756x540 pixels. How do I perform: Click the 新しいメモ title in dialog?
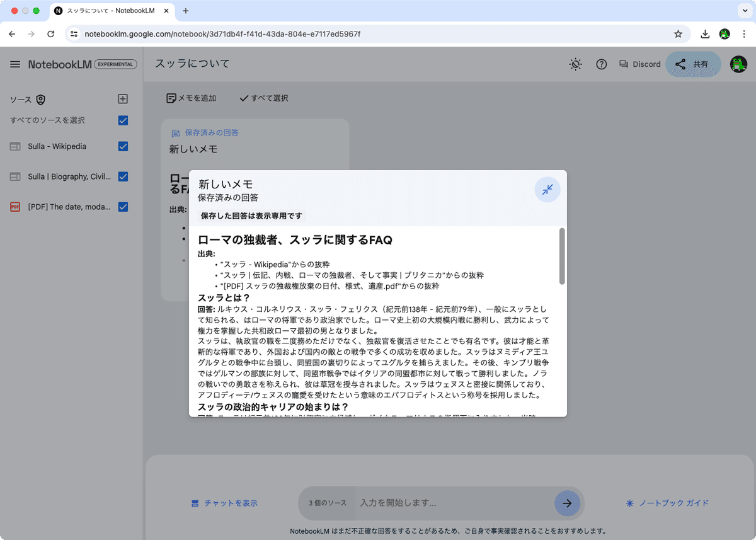coord(226,184)
